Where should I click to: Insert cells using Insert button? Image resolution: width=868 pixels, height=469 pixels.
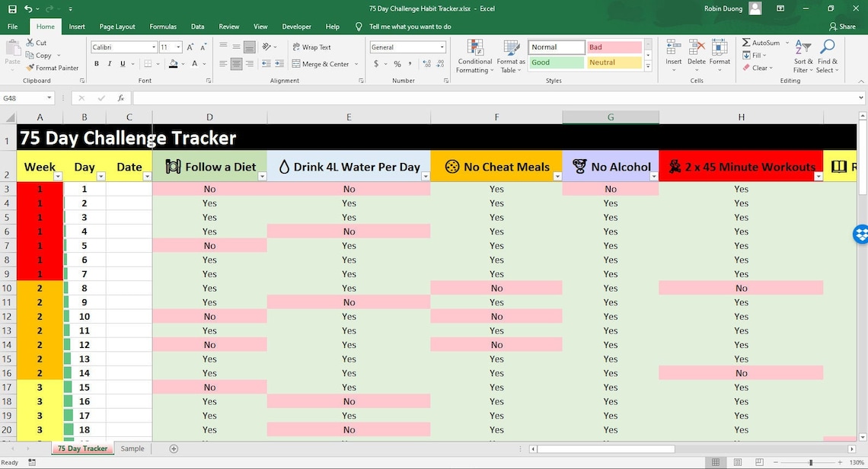tap(674, 56)
